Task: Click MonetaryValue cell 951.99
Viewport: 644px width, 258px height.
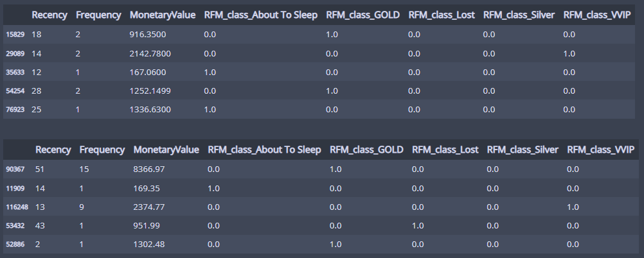Action: point(147,226)
